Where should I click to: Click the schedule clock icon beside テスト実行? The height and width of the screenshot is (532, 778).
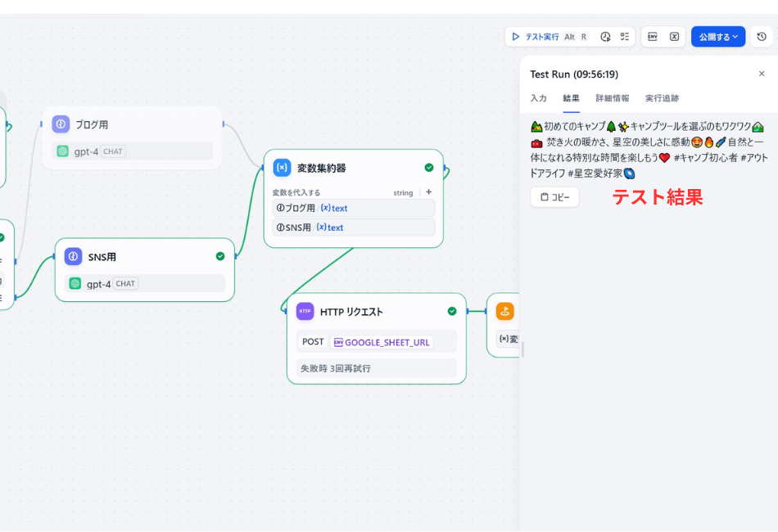coord(605,36)
